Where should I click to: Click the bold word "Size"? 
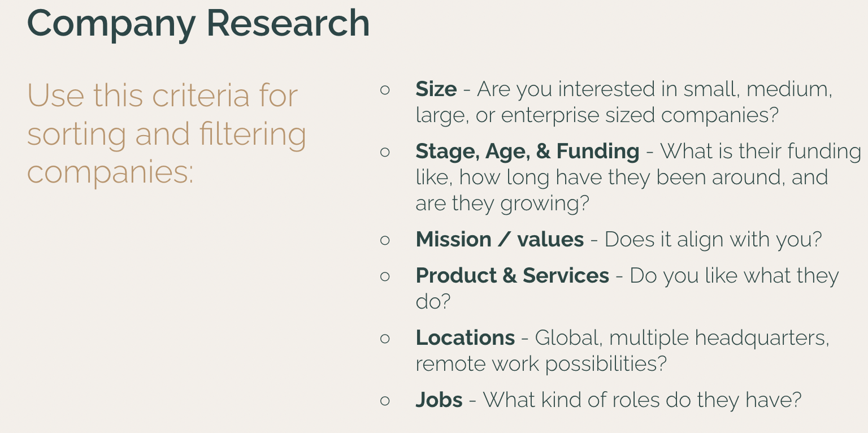[x=436, y=89]
